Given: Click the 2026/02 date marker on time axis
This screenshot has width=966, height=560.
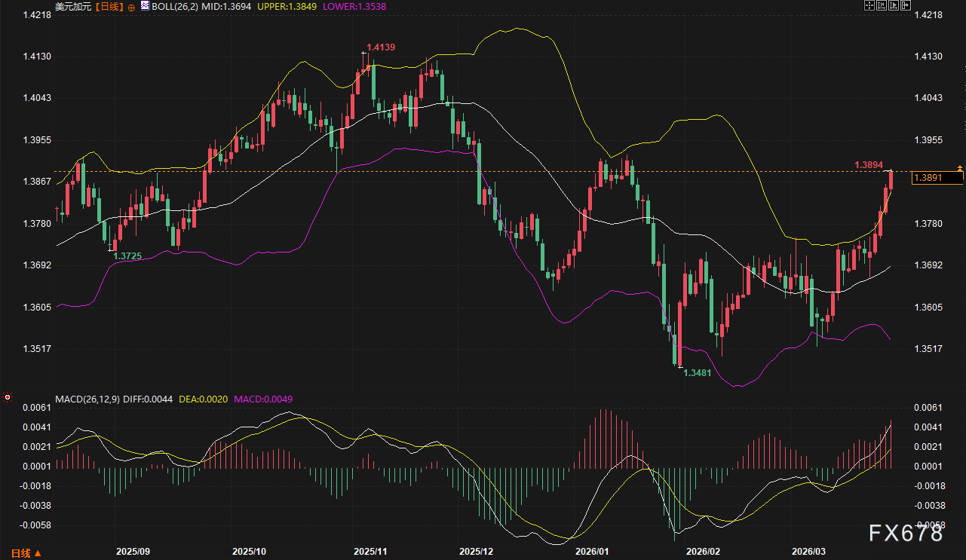Looking at the screenshot, I should pyautogui.click(x=705, y=552).
